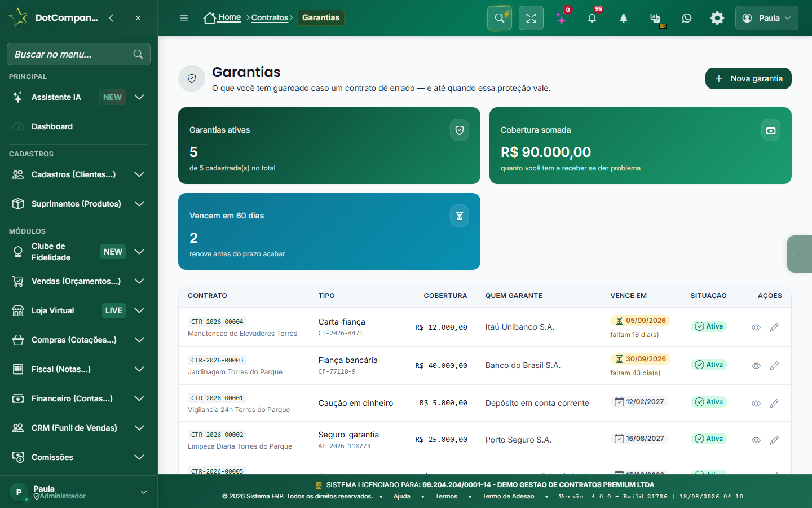Edit guarantee CTR-2026-00001 pencil icon
Screen dimensions: 812x508
click(x=774, y=404)
